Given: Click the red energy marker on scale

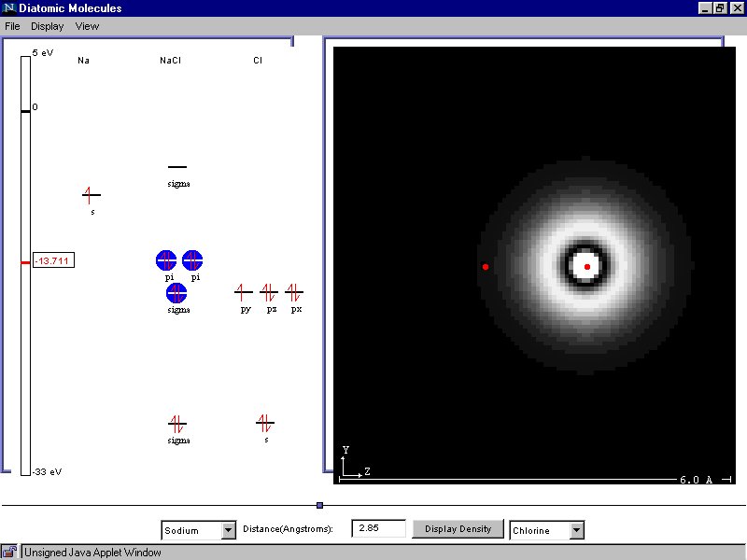Looking at the screenshot, I should click(25, 262).
